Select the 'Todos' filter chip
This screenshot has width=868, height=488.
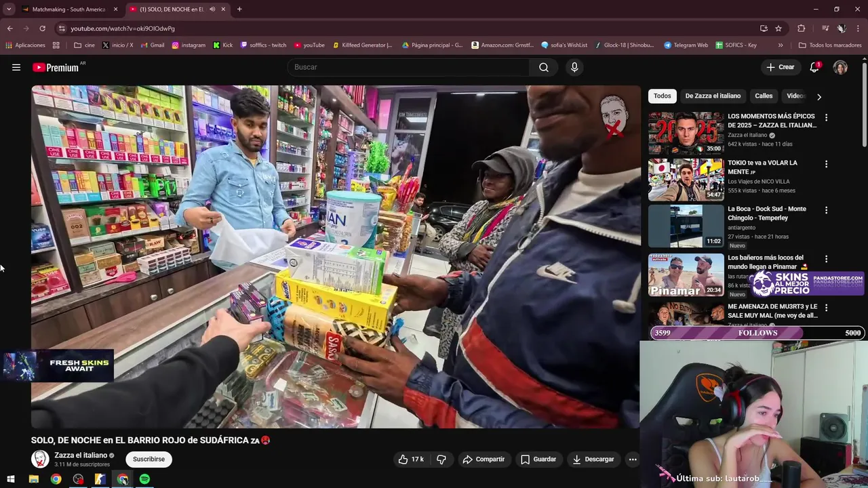(663, 96)
